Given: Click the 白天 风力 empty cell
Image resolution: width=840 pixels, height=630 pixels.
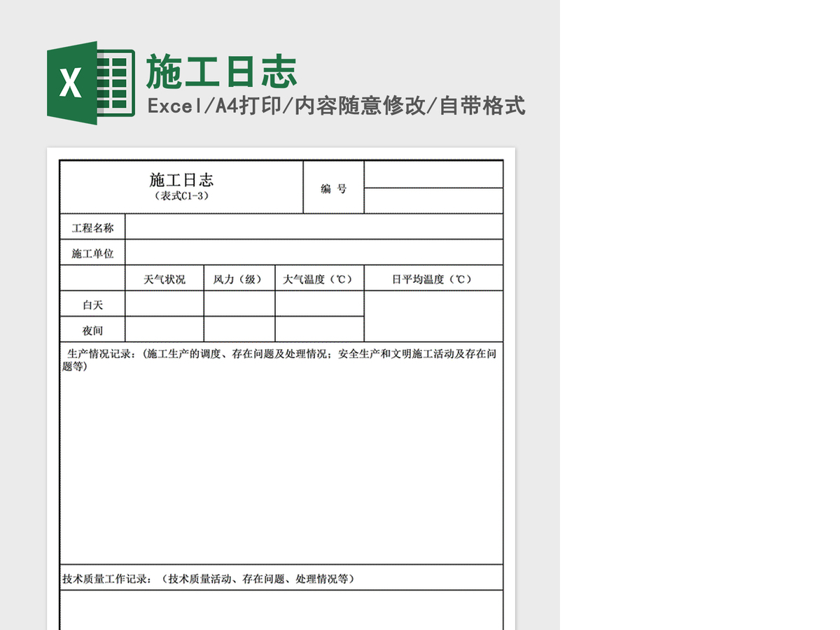Looking at the screenshot, I should [x=239, y=304].
